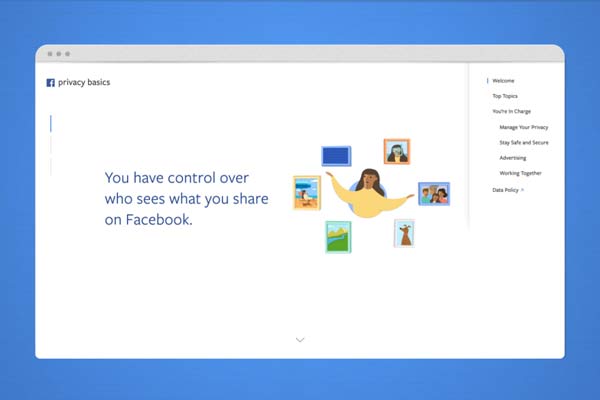Open Working Together section
600x400 pixels.
pos(520,173)
